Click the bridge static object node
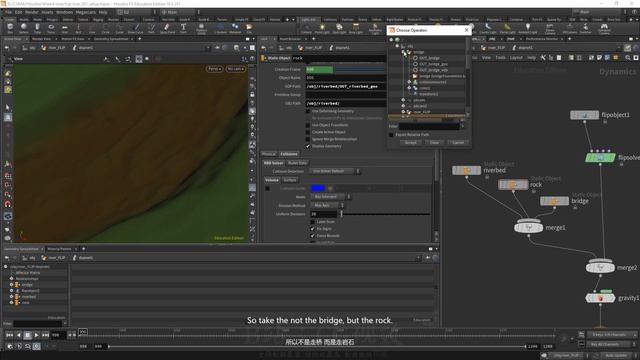640x360 pixels. (x=554, y=201)
